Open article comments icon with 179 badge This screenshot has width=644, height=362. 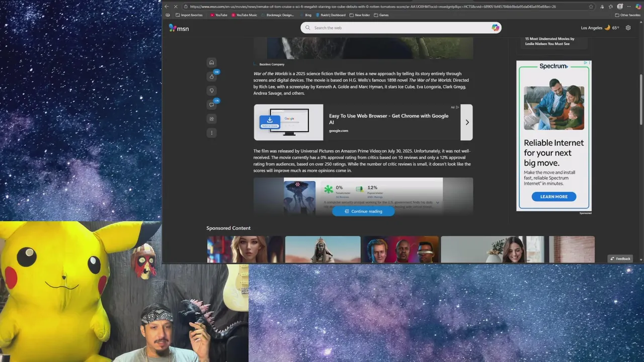(x=211, y=105)
